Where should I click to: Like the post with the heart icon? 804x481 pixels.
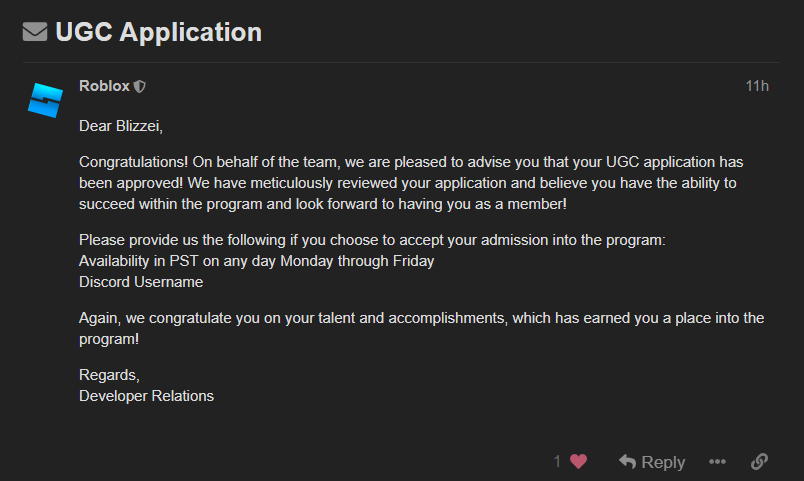(578, 461)
